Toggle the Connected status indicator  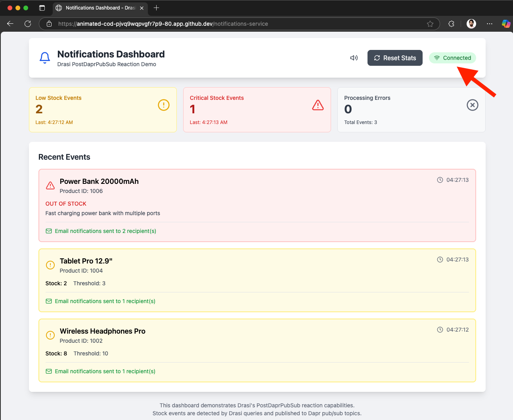(x=452, y=57)
